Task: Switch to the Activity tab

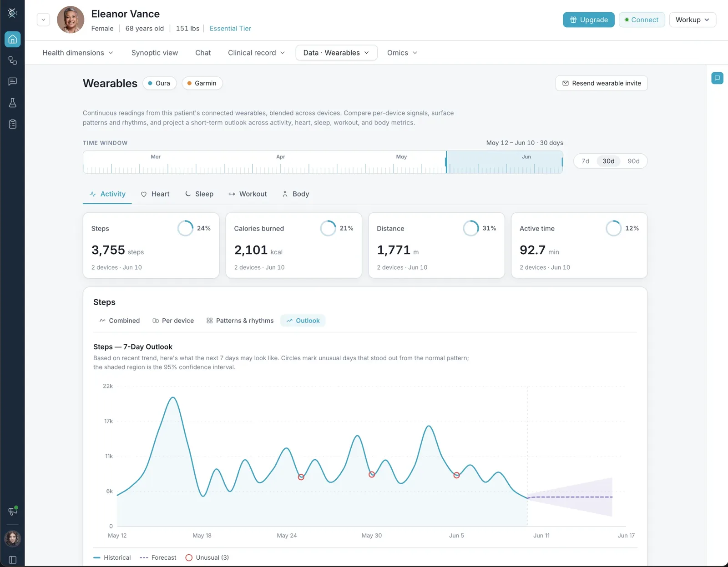Action: pos(107,194)
